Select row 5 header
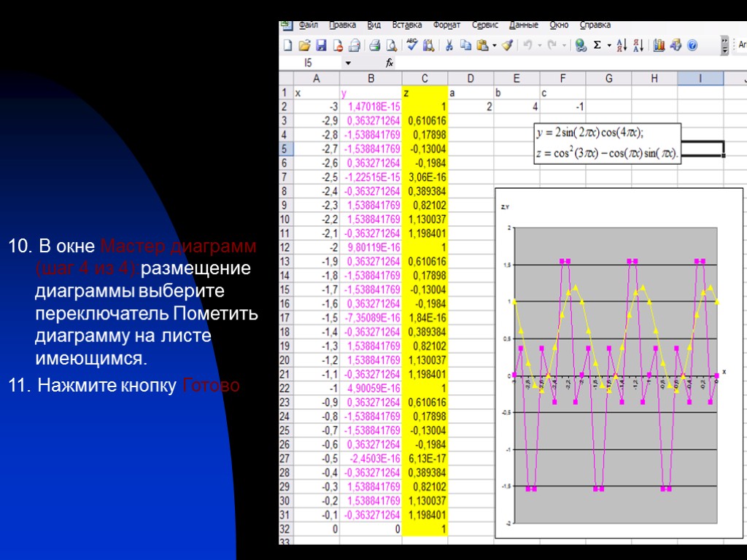Viewport: 747px width, 560px height. pos(285,149)
